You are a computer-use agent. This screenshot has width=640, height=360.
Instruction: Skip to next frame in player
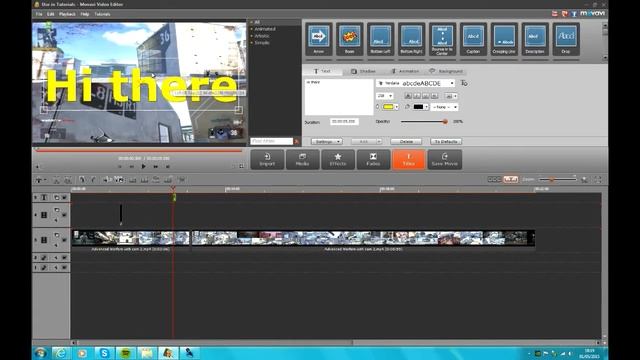tap(156, 167)
